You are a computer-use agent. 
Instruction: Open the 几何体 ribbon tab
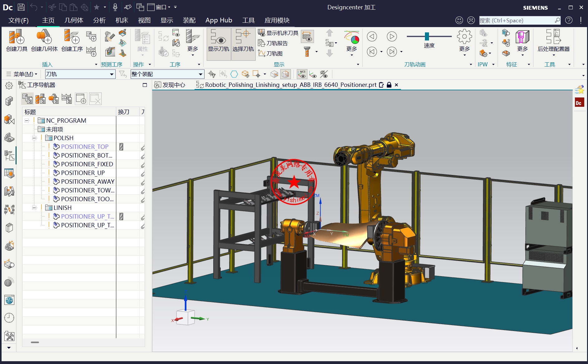click(x=74, y=20)
